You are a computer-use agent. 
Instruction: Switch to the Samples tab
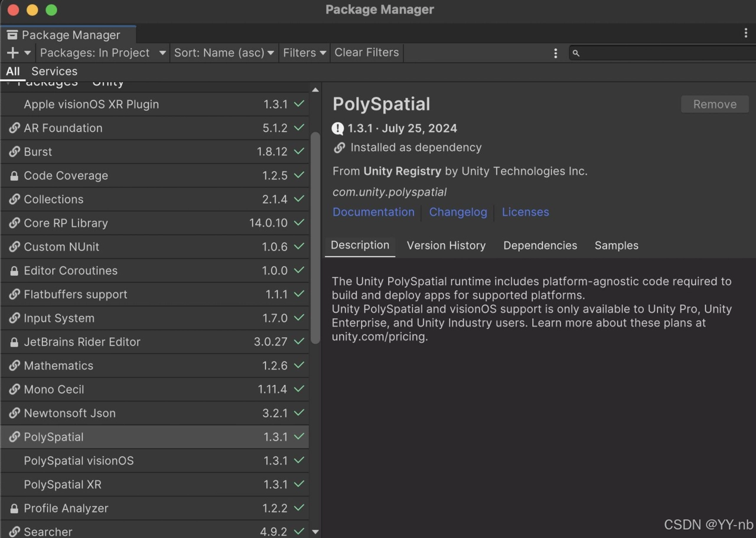[x=617, y=245]
